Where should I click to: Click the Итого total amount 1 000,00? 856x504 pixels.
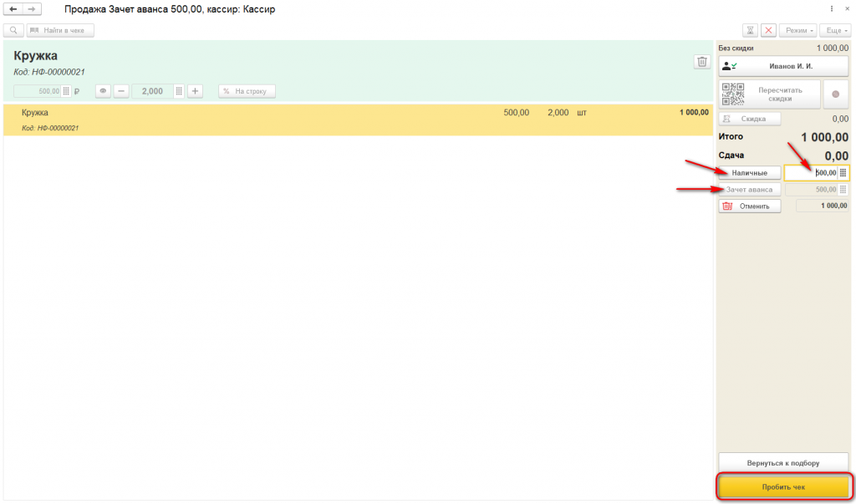coord(824,138)
